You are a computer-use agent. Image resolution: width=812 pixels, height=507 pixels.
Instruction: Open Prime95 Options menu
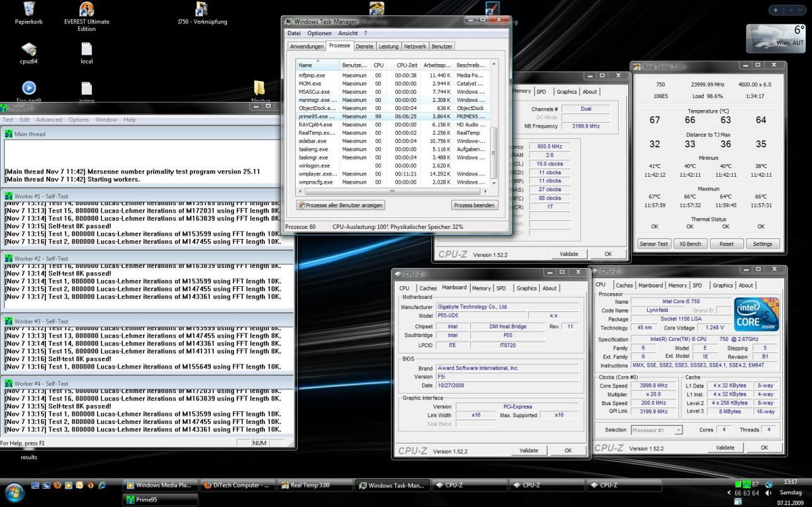(x=79, y=120)
